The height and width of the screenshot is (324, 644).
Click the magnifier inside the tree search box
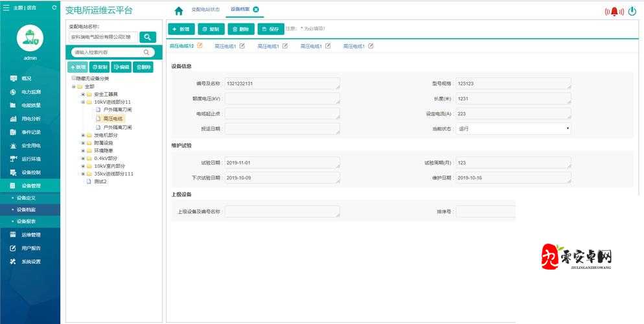146,52
